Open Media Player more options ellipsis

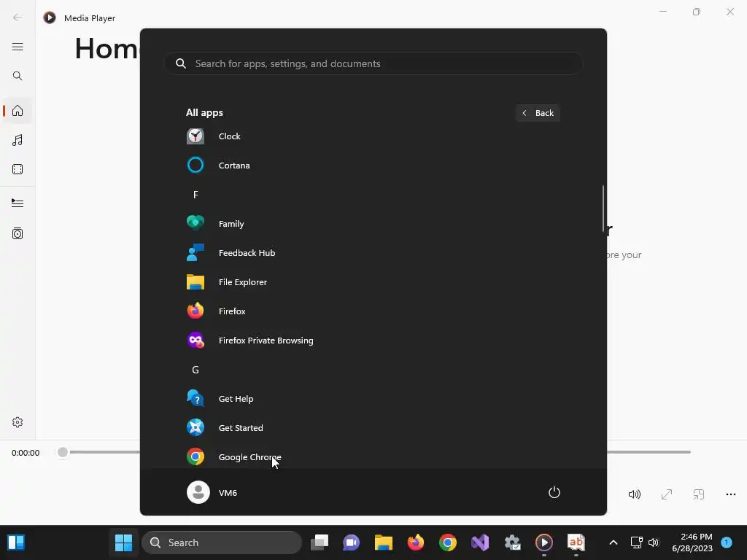[731, 494]
